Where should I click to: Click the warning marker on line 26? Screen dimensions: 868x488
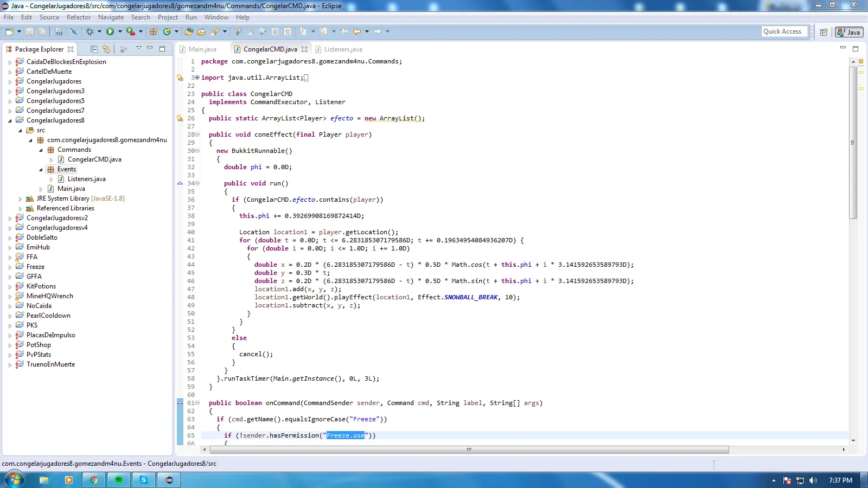tap(180, 118)
